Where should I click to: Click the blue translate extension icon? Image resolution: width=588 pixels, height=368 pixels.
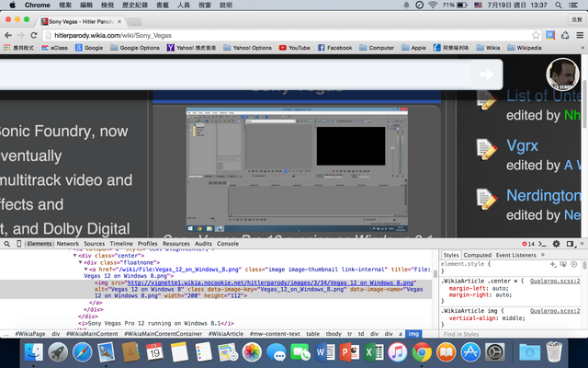tap(550, 35)
